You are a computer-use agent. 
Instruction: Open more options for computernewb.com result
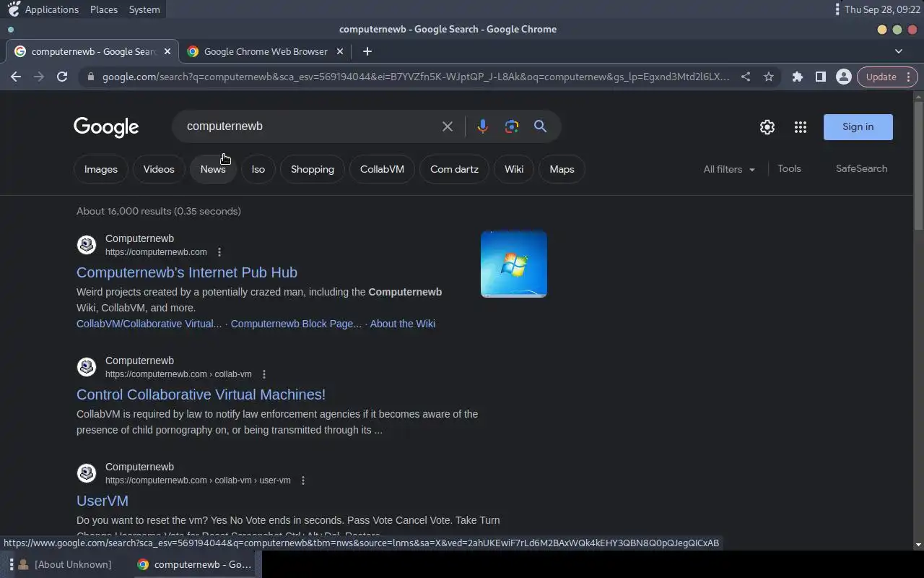pos(219,252)
